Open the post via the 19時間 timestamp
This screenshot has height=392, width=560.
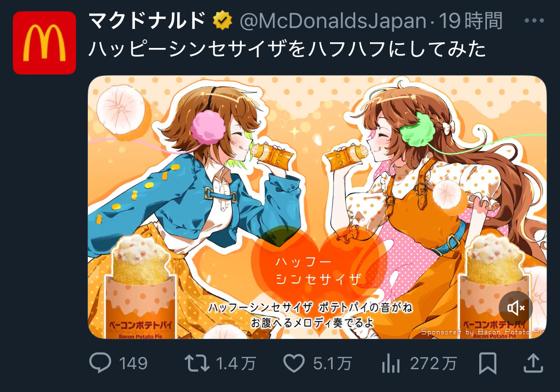click(x=471, y=21)
